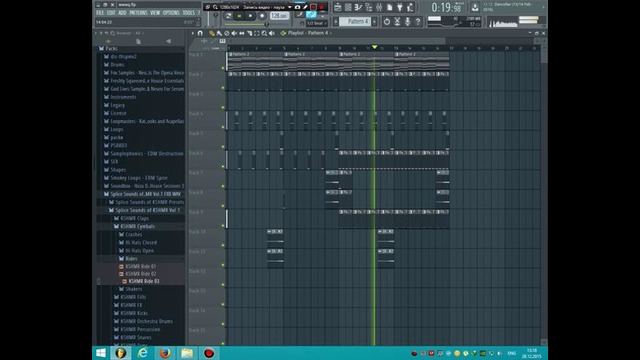640x360 pixels.
Task: Open the VIEW menu
Action: (x=155, y=13)
